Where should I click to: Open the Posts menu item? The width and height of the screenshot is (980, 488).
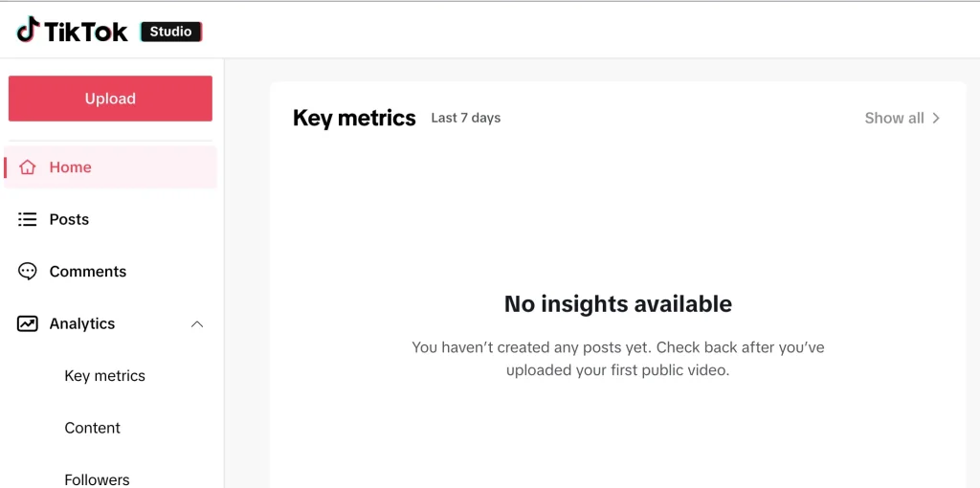pos(110,219)
